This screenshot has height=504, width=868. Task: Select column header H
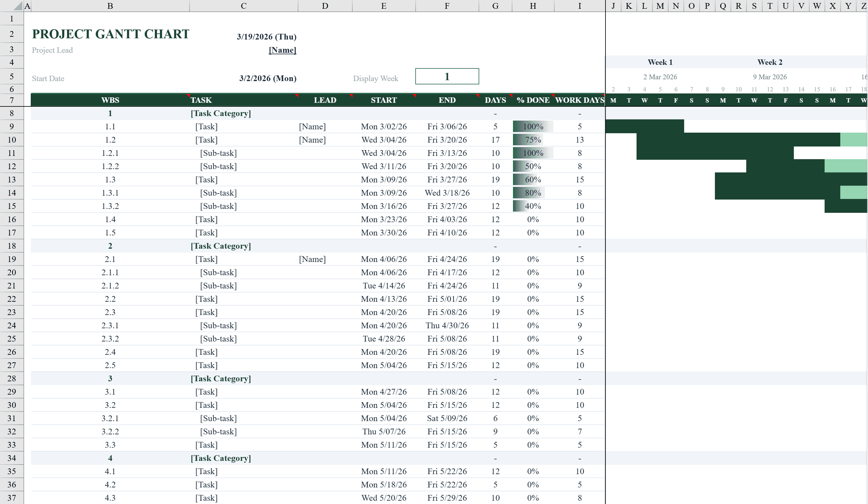533,5
